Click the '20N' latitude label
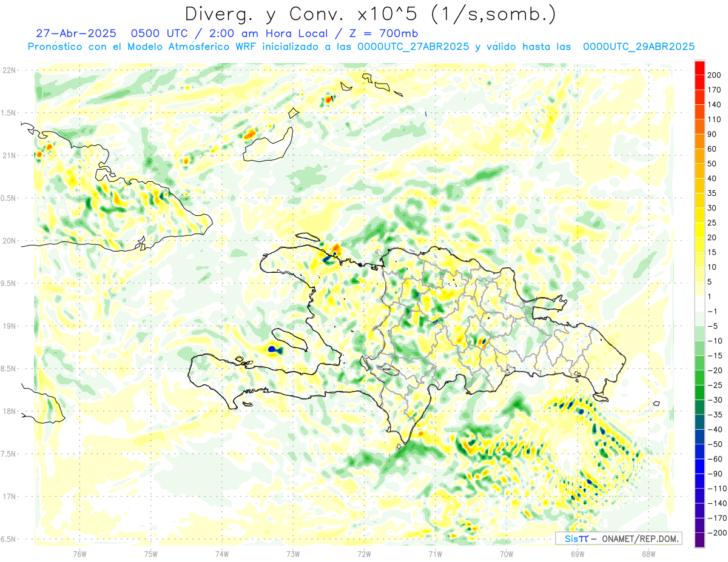 tap(10, 241)
